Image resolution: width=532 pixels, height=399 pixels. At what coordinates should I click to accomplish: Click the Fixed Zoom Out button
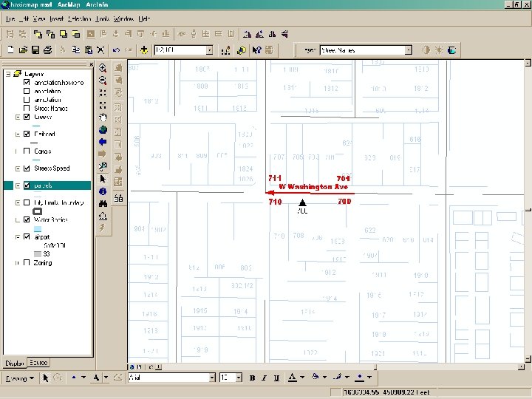point(103,105)
